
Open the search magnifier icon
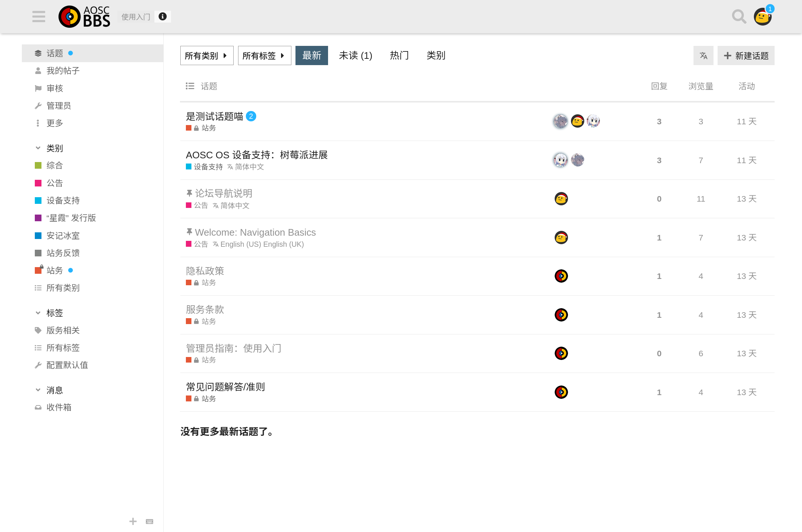(739, 17)
